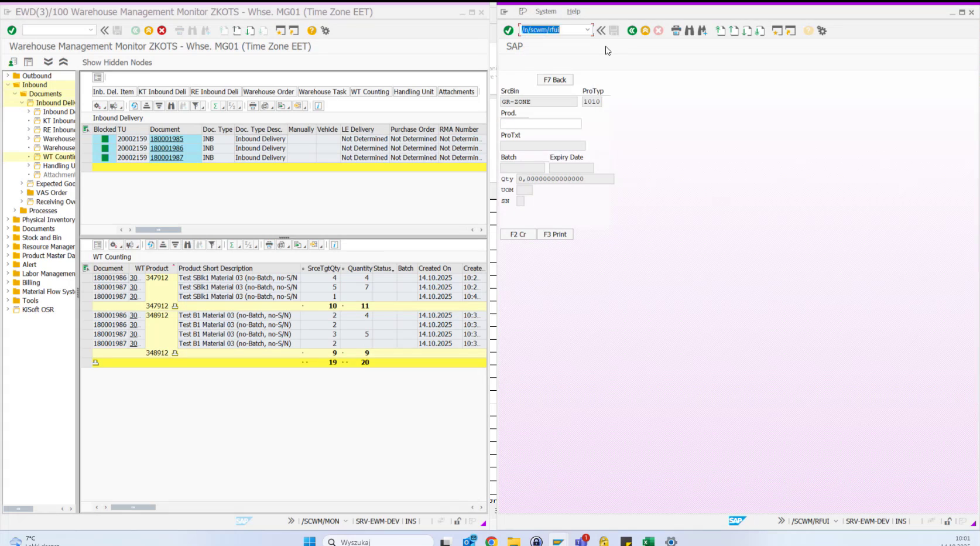Collapse all tree nodes with the double-chevron icon
The height and width of the screenshot is (546, 980).
[64, 62]
